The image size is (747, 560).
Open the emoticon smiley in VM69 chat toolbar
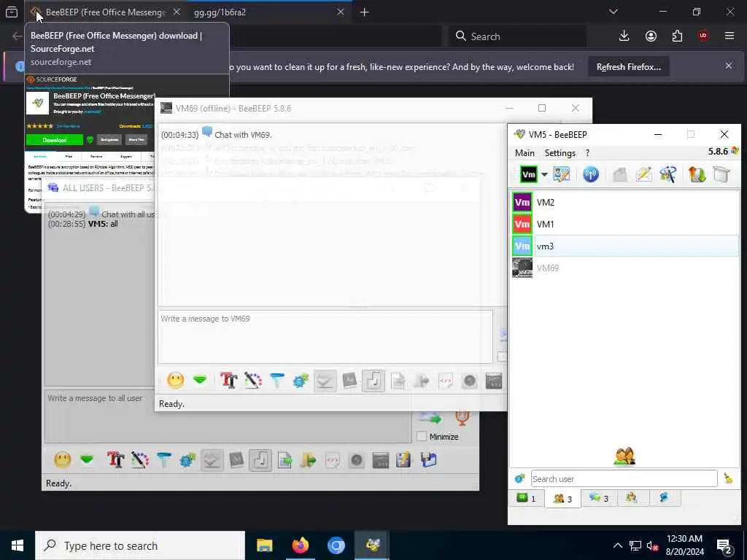[175, 381]
